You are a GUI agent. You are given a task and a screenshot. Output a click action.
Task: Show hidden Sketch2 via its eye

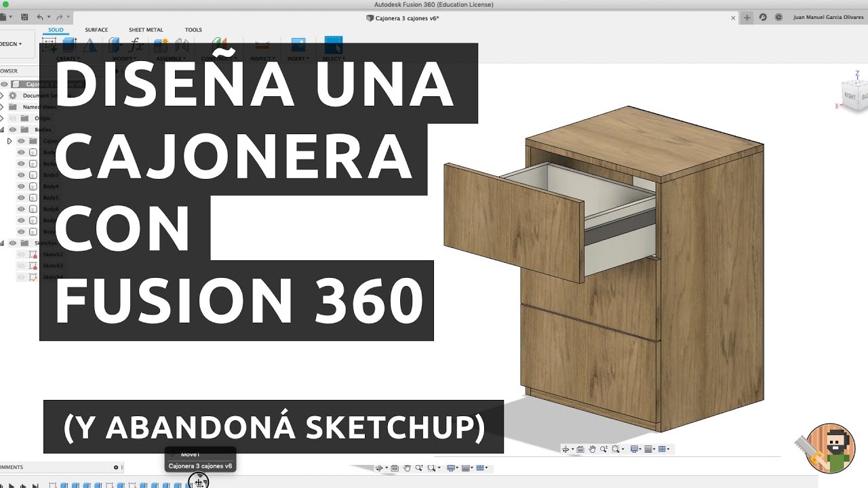coord(21,254)
